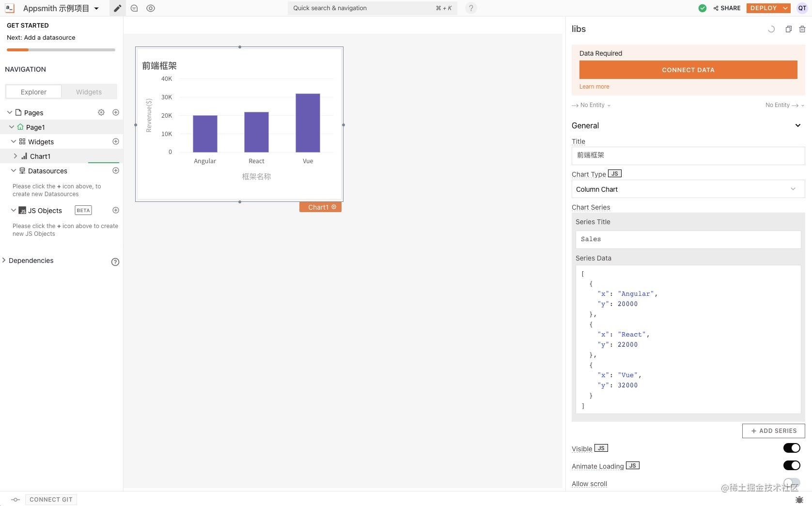812x506 pixels.
Task: Delete the widget using trash icon
Action: [802, 29]
